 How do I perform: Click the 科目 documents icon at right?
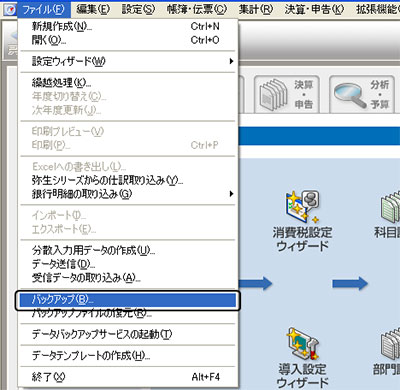pos(388,214)
